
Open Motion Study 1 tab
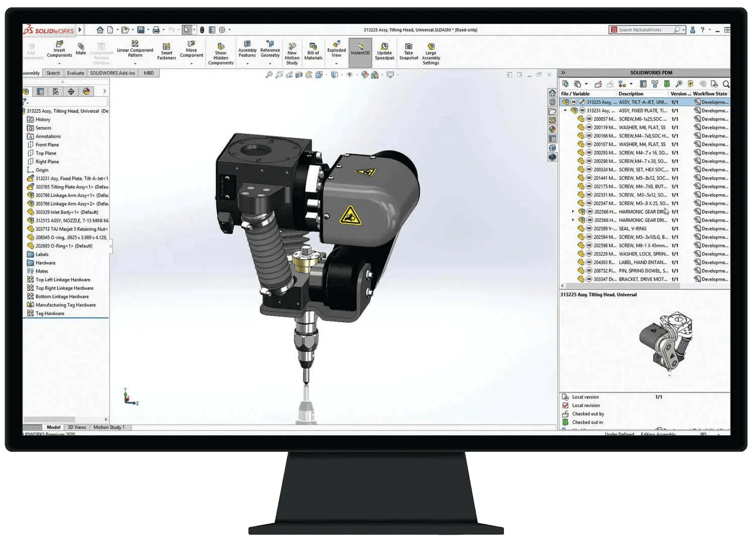coord(109,428)
